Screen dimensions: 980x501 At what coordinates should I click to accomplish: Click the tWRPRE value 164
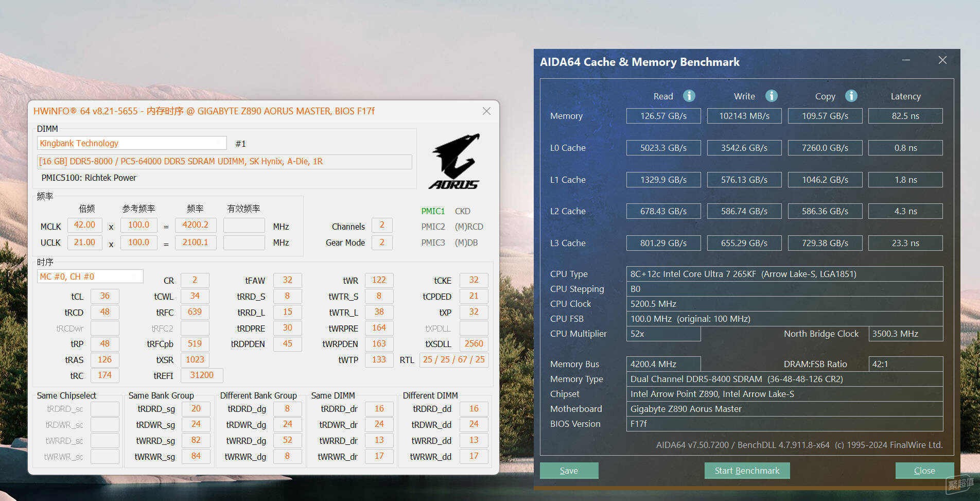pos(379,328)
